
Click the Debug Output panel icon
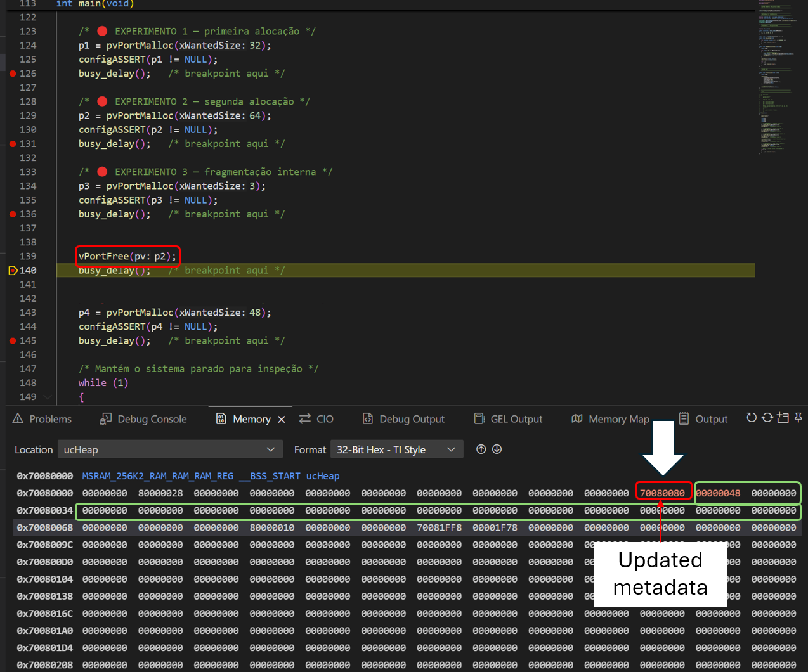click(368, 418)
